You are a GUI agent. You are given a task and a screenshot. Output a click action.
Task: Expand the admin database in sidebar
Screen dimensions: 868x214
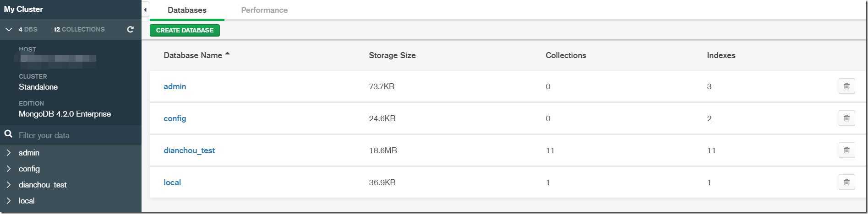[8, 153]
